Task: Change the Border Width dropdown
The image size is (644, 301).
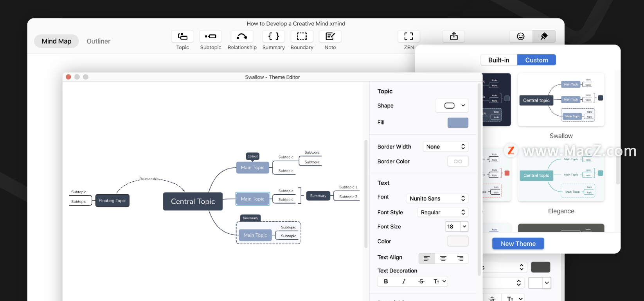Action: (x=446, y=147)
